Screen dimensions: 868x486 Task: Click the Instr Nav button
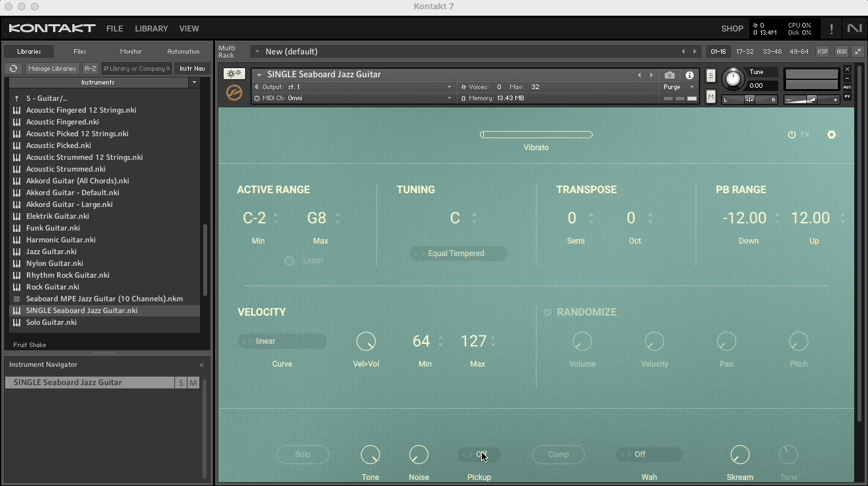(192, 69)
